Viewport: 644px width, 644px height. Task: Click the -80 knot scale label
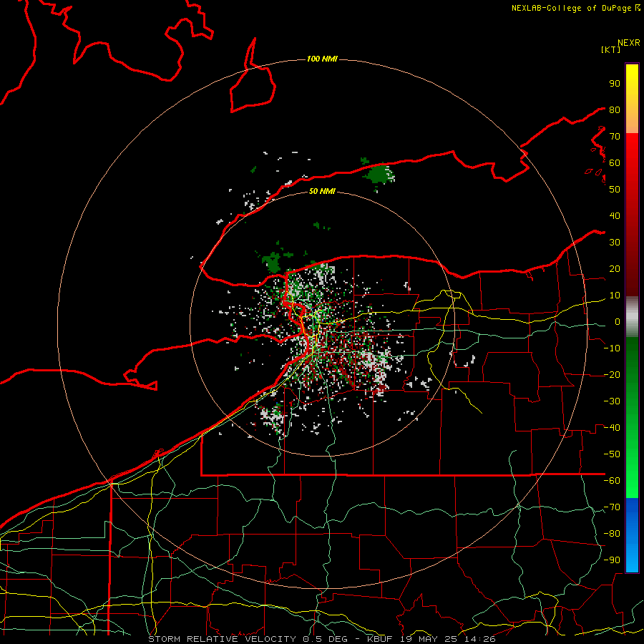(612, 534)
